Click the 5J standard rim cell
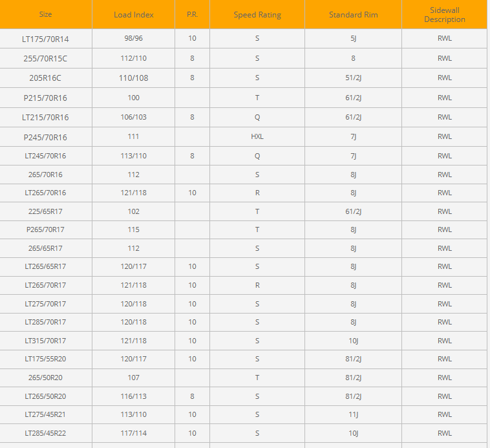This screenshot has width=490, height=448. coord(353,39)
